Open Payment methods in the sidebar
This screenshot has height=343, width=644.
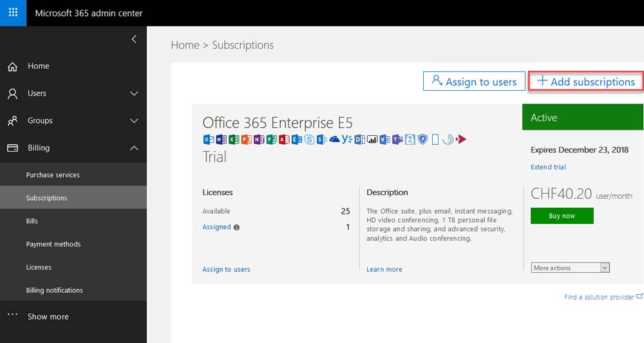coord(73,244)
